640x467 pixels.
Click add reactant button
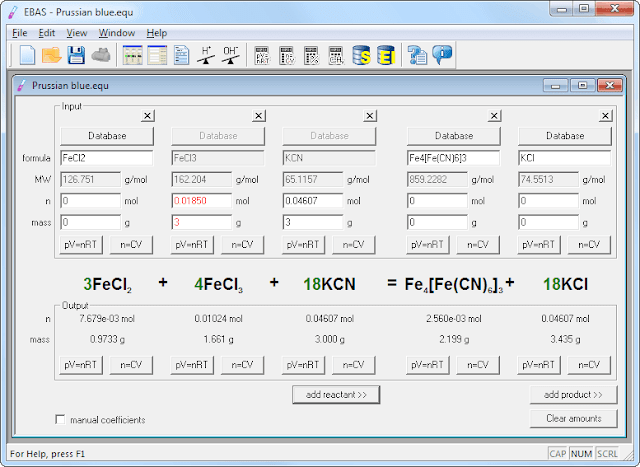coord(336,395)
